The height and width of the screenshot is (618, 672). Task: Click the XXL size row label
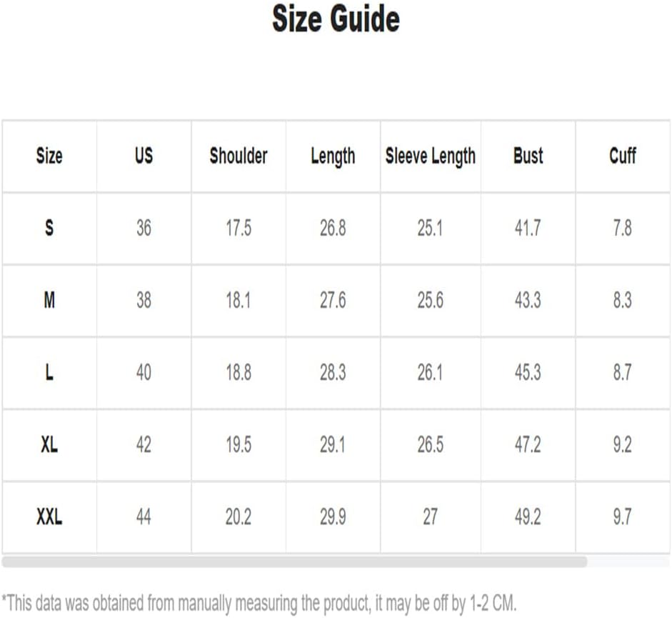point(49,517)
